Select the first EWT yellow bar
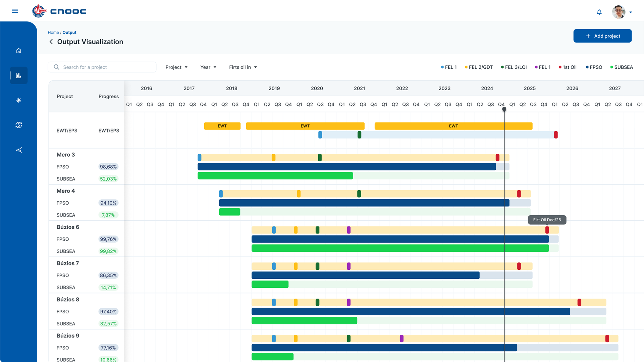644x362 pixels. coord(222,126)
